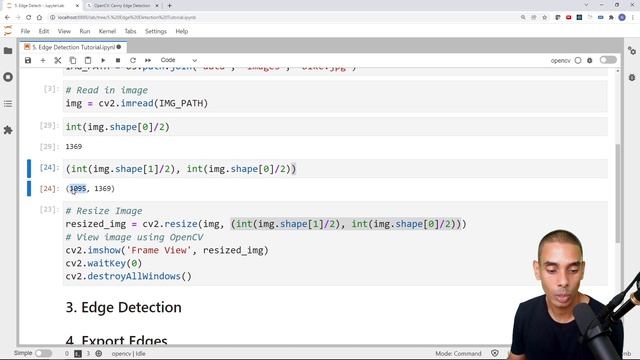
Task: Copy the selected cell from the toolbar
Action: pos(73,60)
